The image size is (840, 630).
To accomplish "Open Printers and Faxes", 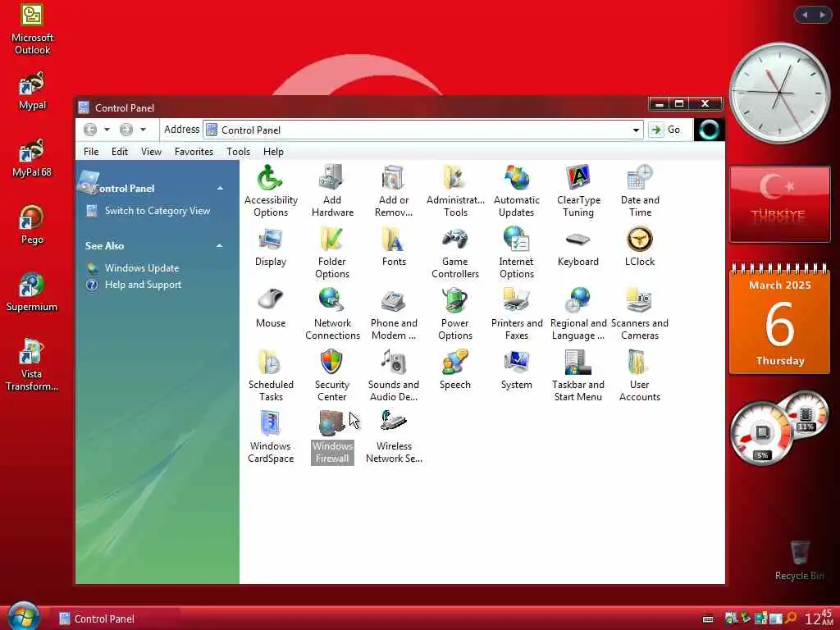I will coord(517,314).
